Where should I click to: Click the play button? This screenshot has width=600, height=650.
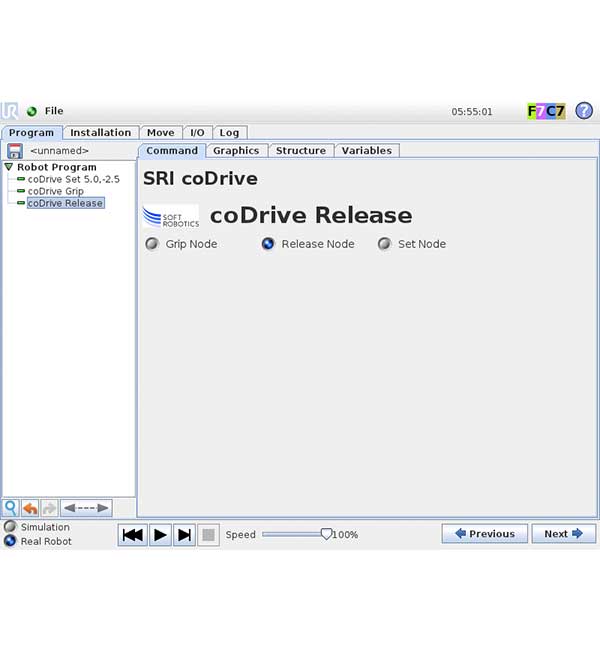tap(160, 535)
